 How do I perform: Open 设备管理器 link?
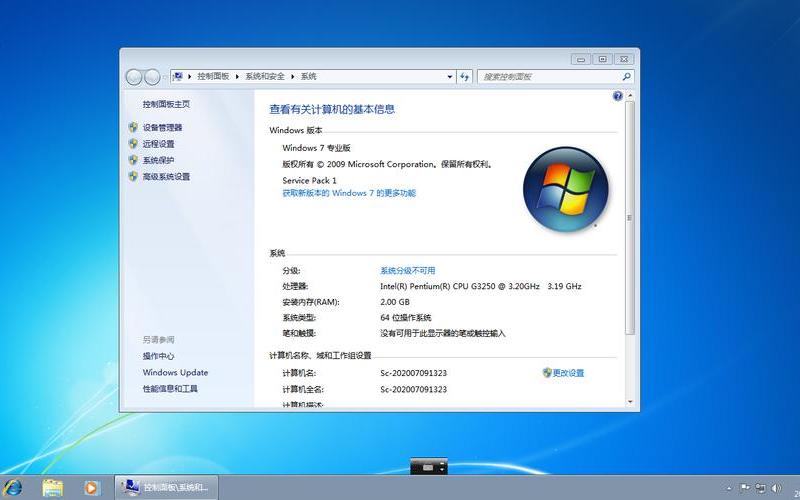tap(162, 128)
